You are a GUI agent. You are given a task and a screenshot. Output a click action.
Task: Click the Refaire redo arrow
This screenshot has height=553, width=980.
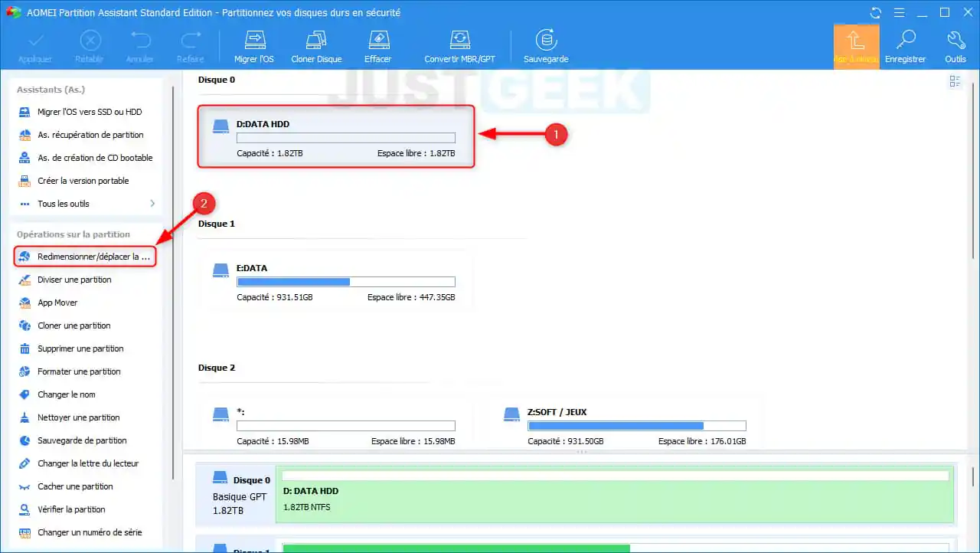[190, 40]
